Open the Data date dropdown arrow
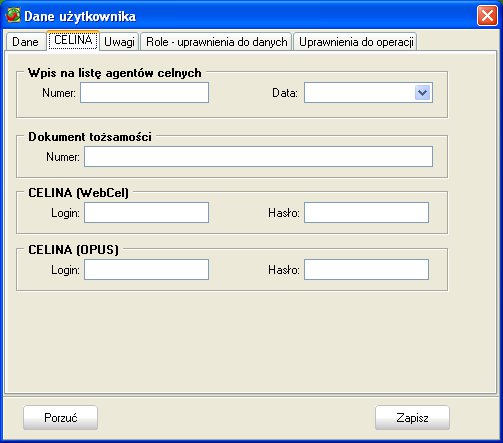The height and width of the screenshot is (443, 503). pos(422,93)
